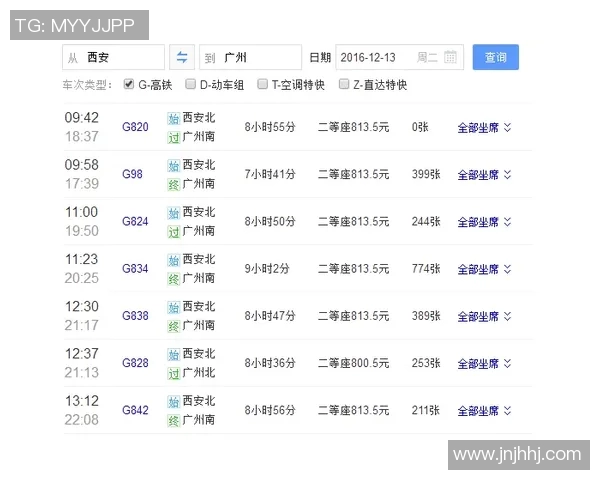600x480 pixels.
Task: Select the duration 8小时55分
Action: 270,127
